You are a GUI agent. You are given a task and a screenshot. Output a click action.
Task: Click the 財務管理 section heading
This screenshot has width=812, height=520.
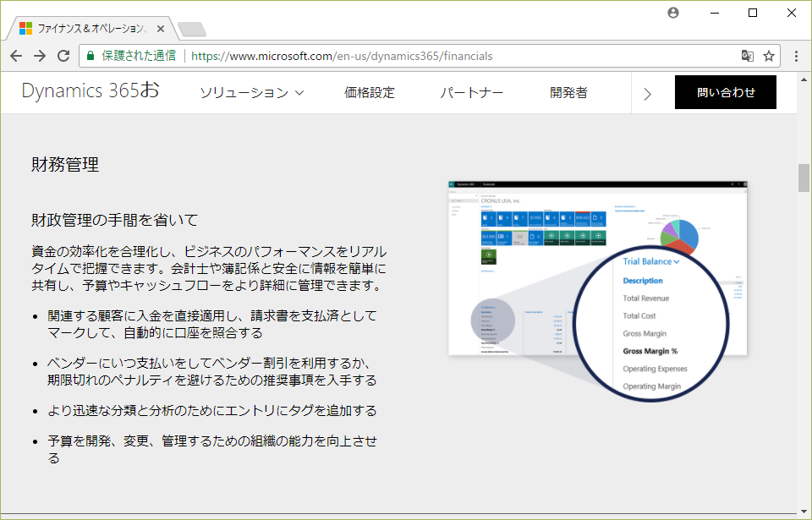[65, 165]
